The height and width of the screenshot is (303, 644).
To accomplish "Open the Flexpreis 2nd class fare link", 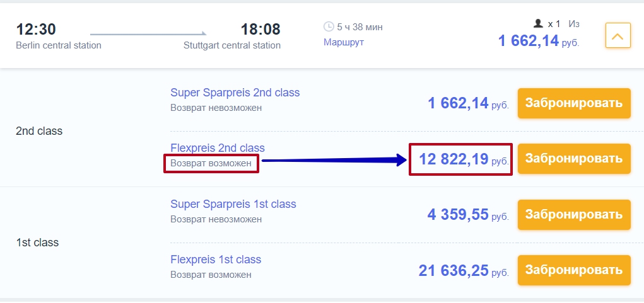I will click(218, 147).
